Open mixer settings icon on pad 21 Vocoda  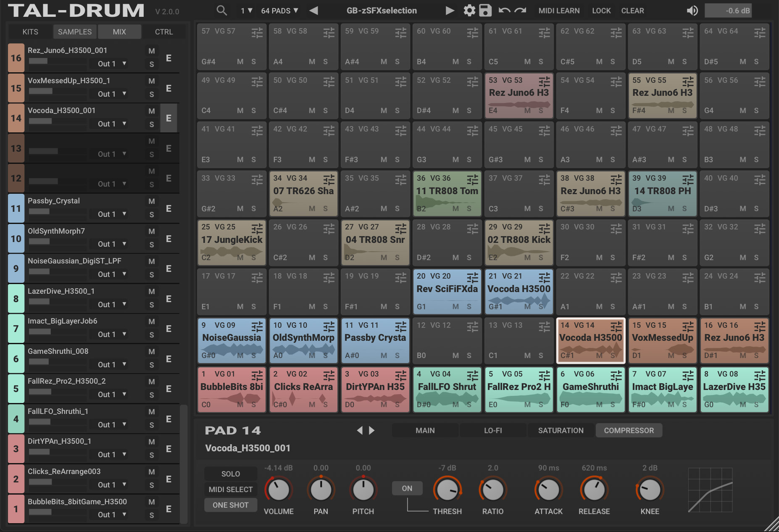tap(544, 277)
